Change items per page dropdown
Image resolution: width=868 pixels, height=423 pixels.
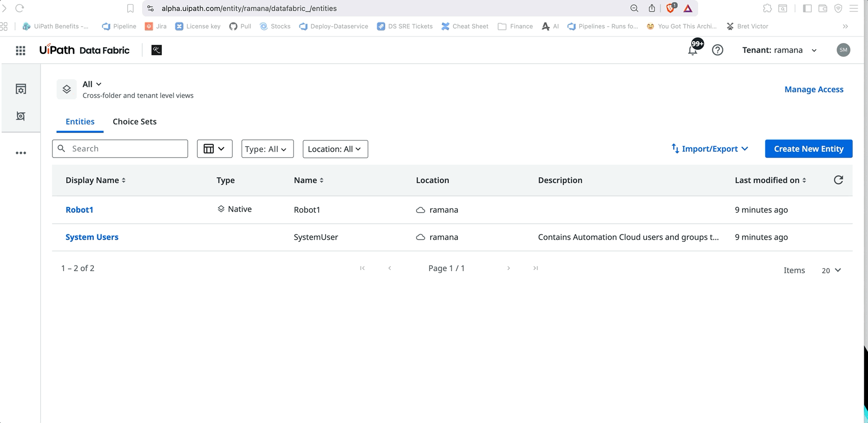click(831, 270)
